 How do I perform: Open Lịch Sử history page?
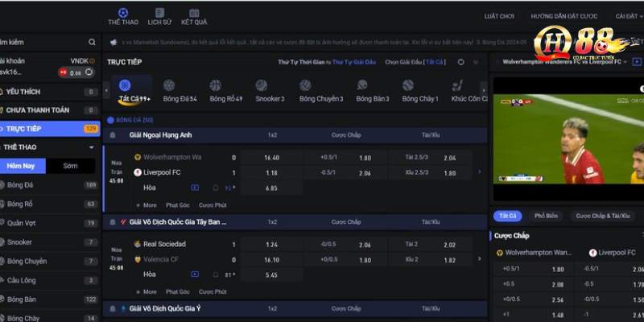coord(159,17)
